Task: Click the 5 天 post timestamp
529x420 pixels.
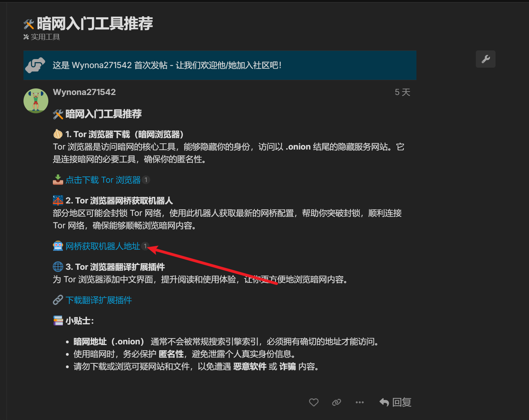Action: click(402, 92)
